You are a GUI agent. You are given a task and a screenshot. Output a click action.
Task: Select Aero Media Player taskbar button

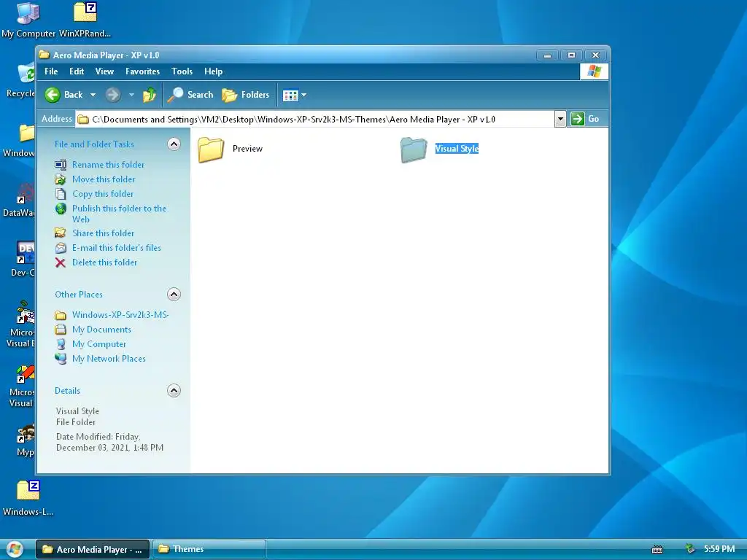pos(93,549)
